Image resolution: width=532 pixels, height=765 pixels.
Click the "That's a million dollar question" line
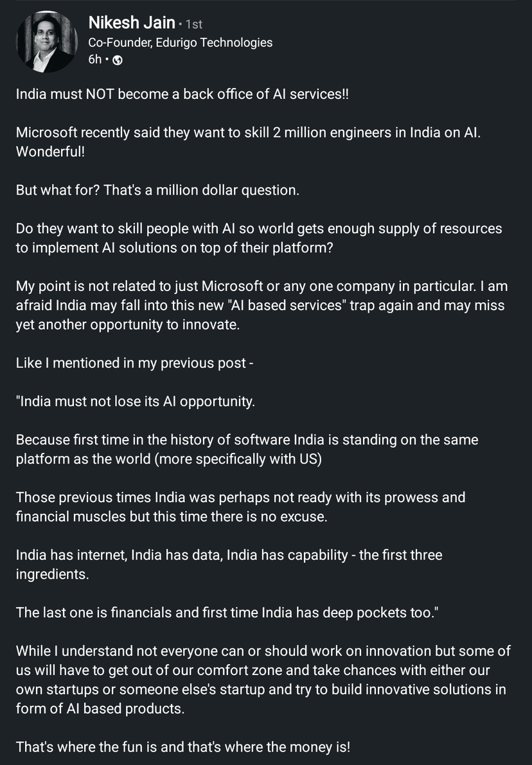coord(157,191)
